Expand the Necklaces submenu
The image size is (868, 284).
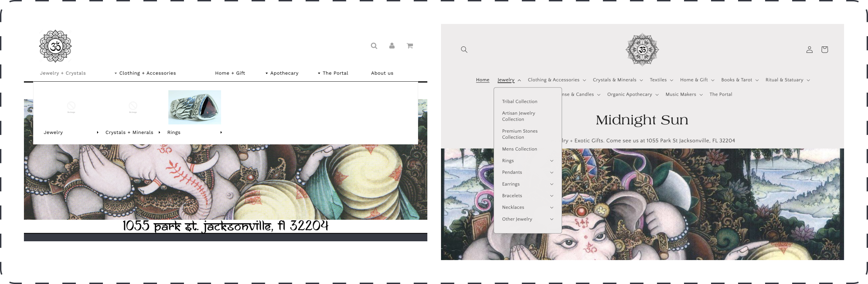[x=528, y=207]
